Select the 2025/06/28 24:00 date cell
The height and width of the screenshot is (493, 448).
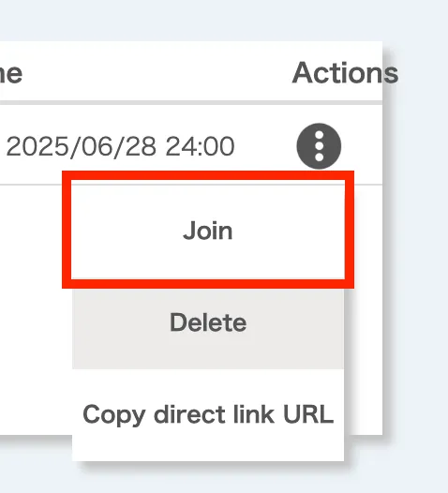click(x=120, y=146)
